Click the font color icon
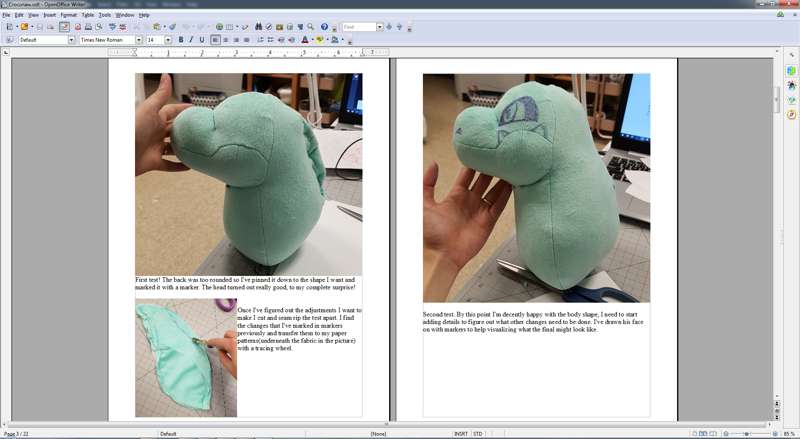Screen dimensions: 800x439 click(305, 40)
